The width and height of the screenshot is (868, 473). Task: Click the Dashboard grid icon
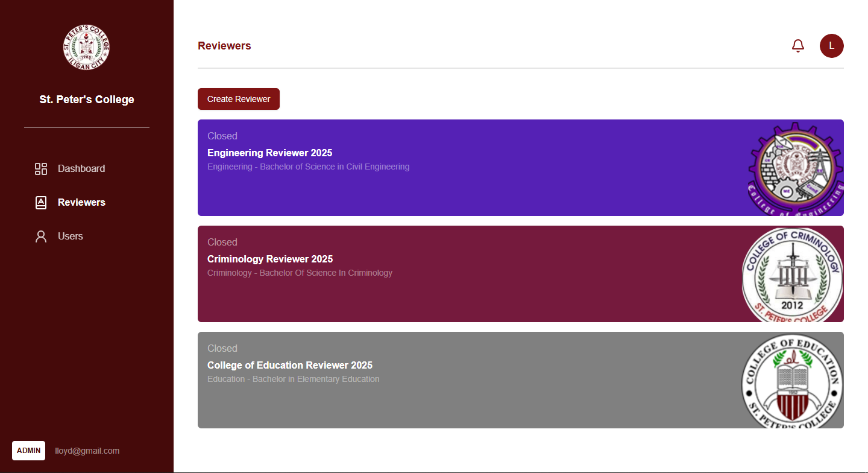coord(41,169)
